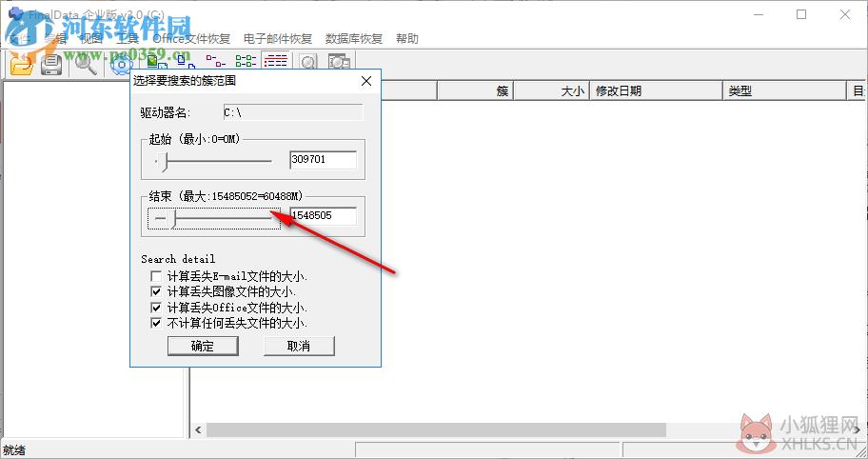868x459 pixels.
Task: Click the file preview toolbar icon
Action: pos(307,62)
